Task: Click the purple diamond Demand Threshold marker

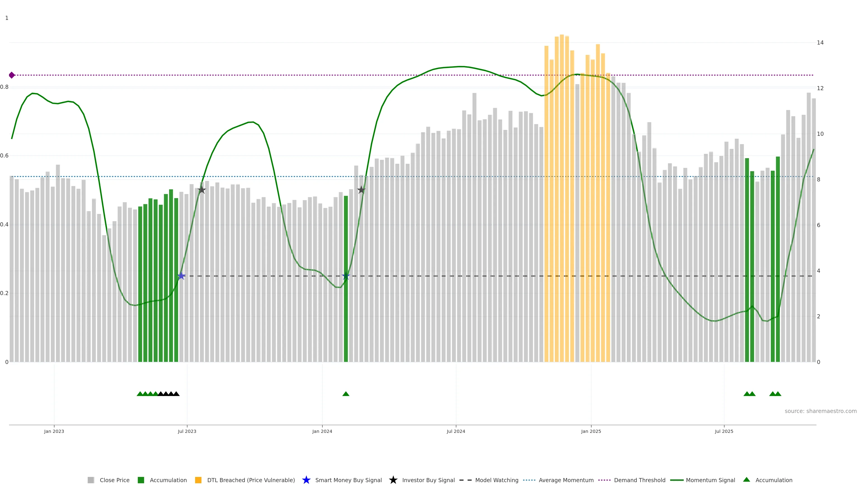Action: [x=12, y=75]
